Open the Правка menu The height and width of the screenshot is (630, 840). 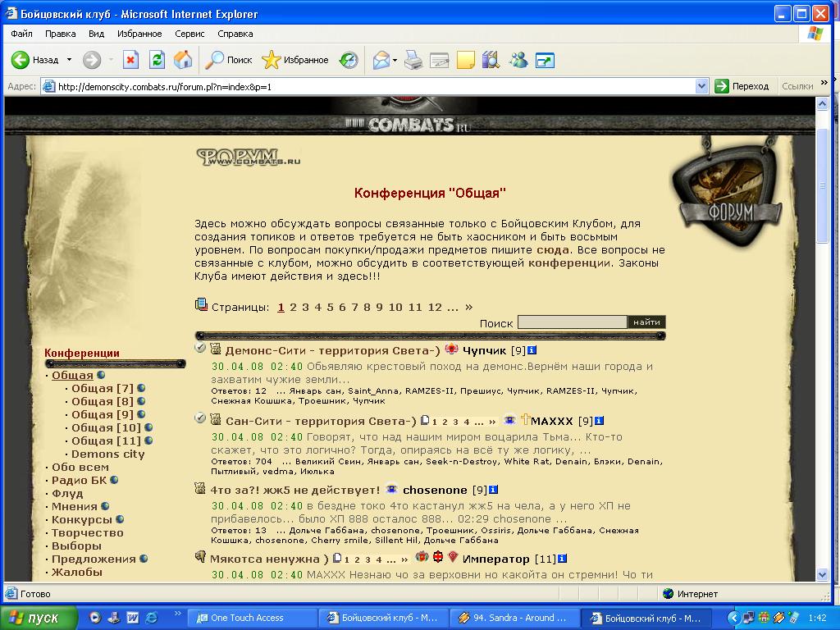[60, 34]
